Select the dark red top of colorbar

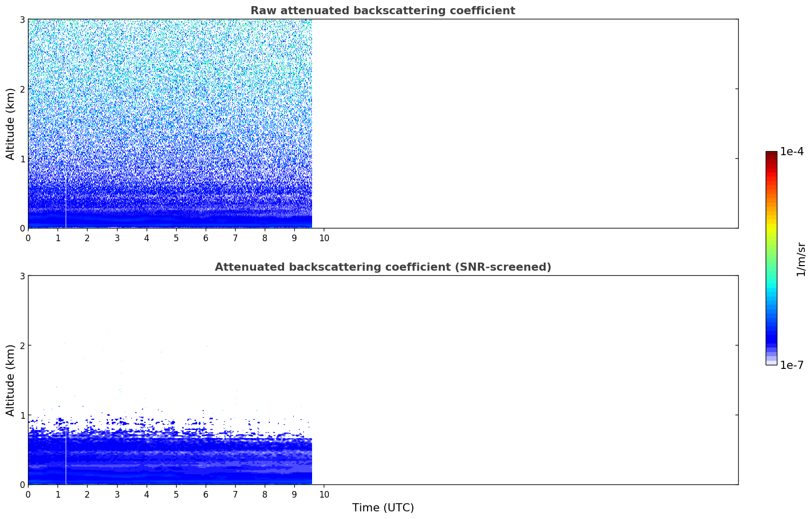(x=771, y=154)
